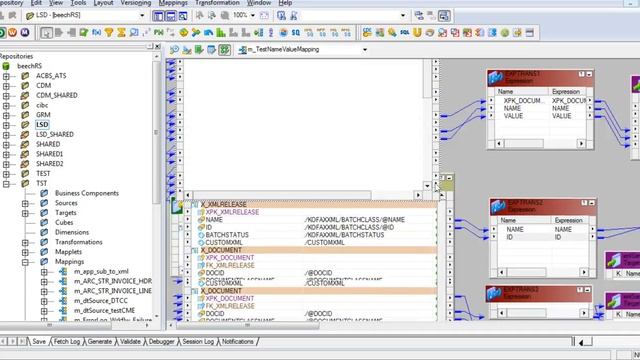Choose the sigma Aggregator transformation icon
Image resolution: width=640 pixels, height=360 pixels.
[121, 33]
